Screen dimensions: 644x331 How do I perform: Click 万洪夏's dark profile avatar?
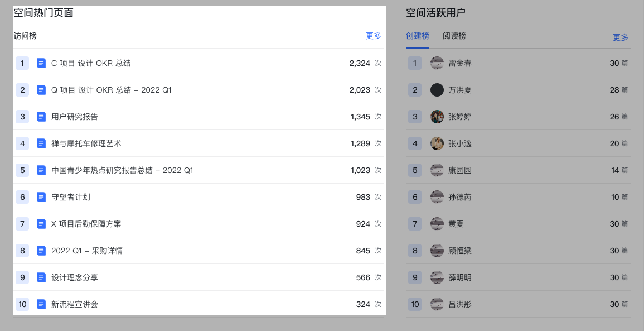click(437, 90)
